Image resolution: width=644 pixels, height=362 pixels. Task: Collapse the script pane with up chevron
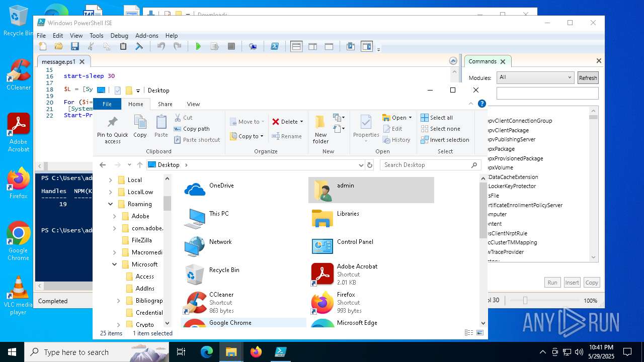pos(453,61)
